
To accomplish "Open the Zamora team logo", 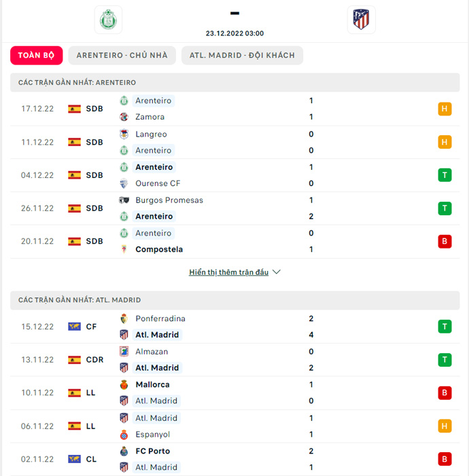I will 124,117.
